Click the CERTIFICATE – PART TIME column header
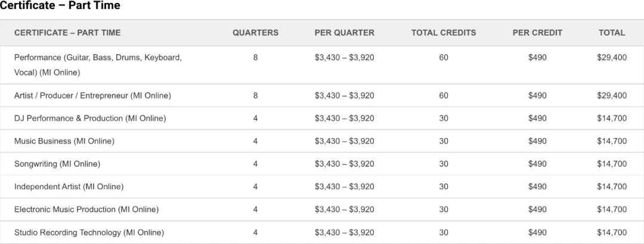The image size is (644, 244). 67,33
